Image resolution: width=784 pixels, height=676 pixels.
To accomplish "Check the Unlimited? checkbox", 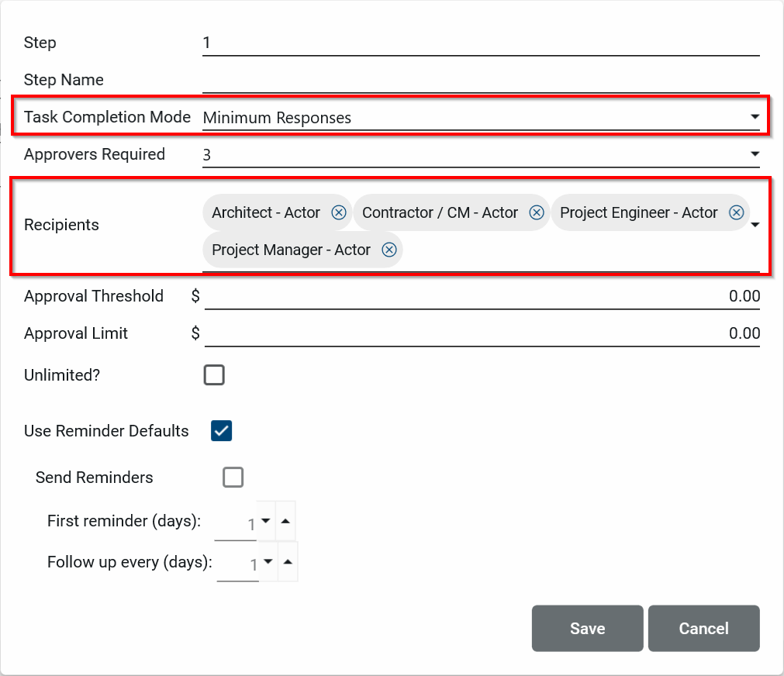I will pos(214,375).
